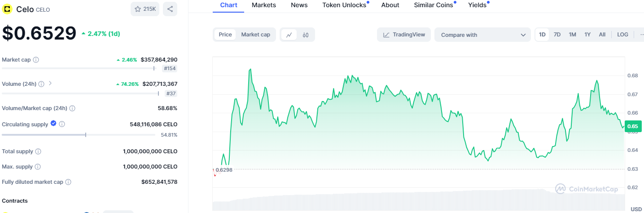
Task: Open the TradingView chart button
Action: (x=404, y=35)
